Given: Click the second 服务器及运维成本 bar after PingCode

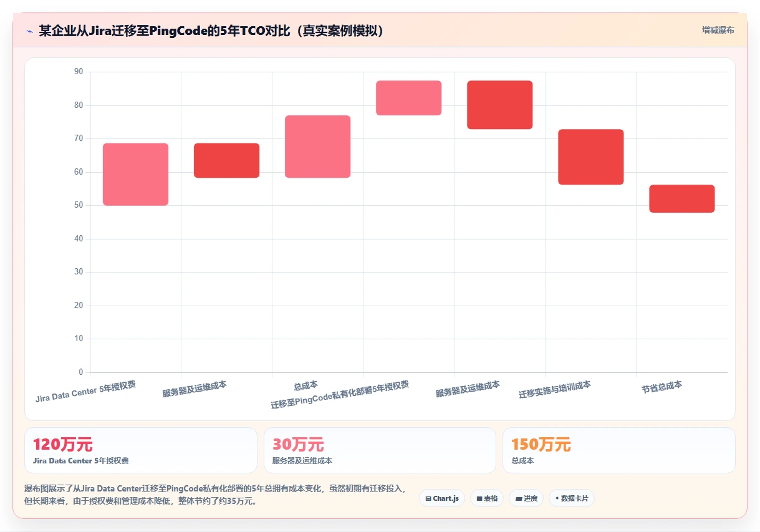Looking at the screenshot, I should point(499,105).
